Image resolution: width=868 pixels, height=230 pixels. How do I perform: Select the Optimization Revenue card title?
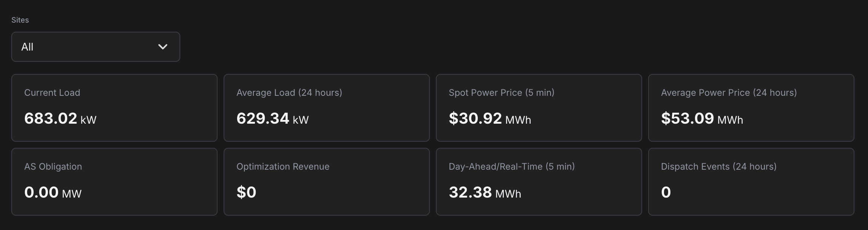click(x=283, y=167)
